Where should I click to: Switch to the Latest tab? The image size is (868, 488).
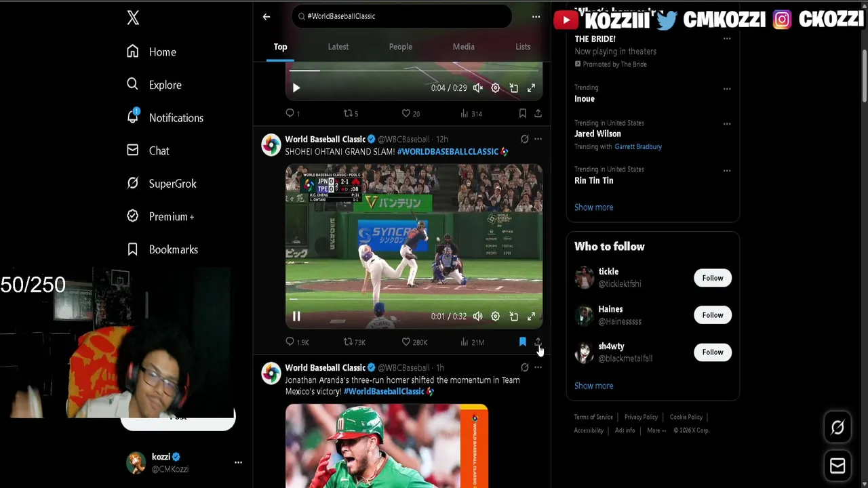[x=338, y=47]
